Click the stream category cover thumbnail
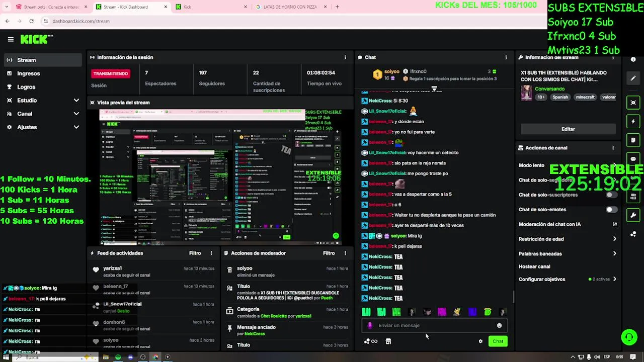Screen dimensions: 644x362 526,93
